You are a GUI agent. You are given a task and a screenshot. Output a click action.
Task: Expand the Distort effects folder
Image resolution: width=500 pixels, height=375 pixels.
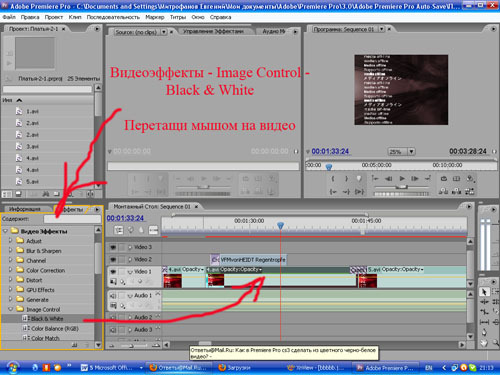[10, 279]
